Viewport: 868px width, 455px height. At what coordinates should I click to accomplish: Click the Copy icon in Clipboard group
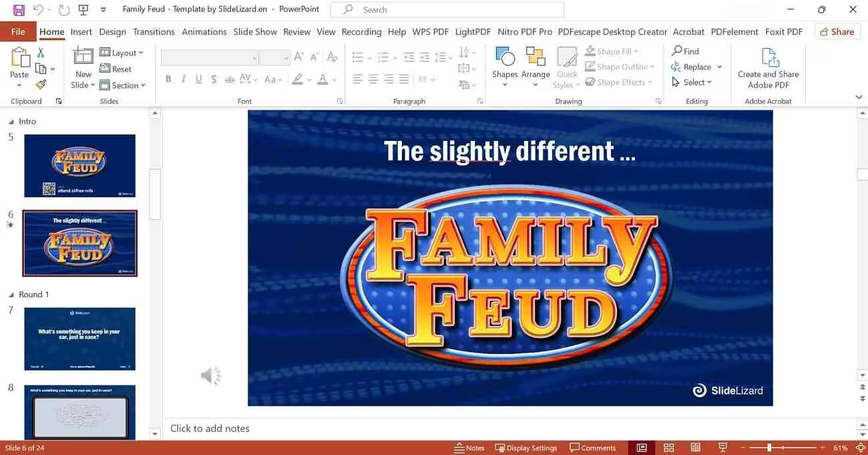tap(41, 69)
